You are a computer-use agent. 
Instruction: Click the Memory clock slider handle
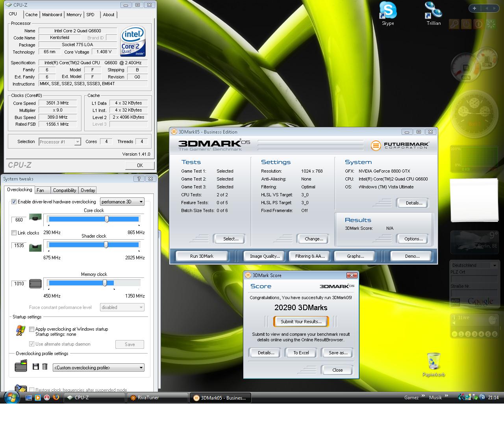coord(105,283)
